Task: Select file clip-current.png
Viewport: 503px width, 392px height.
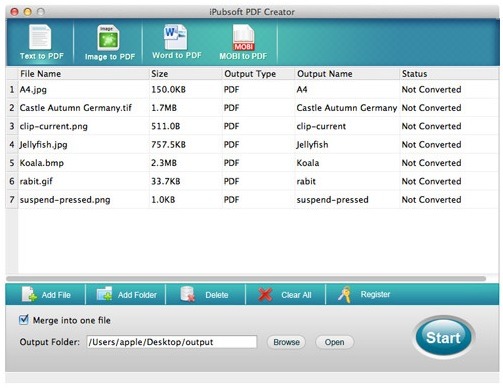Action: (54, 126)
